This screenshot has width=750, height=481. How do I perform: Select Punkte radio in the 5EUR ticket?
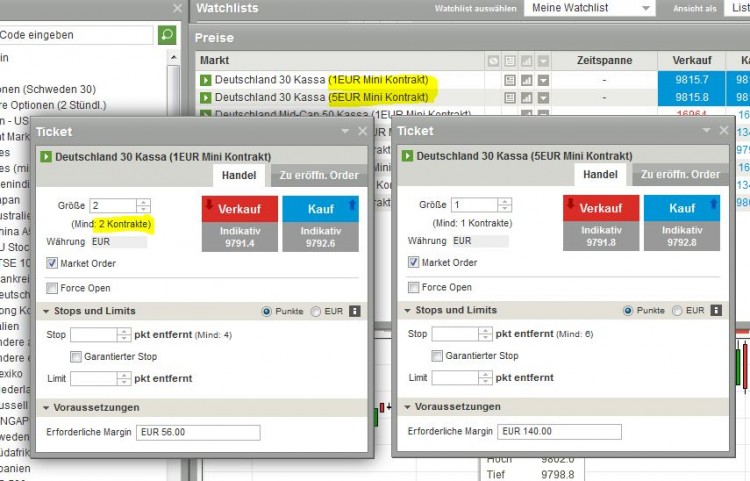[628, 310]
